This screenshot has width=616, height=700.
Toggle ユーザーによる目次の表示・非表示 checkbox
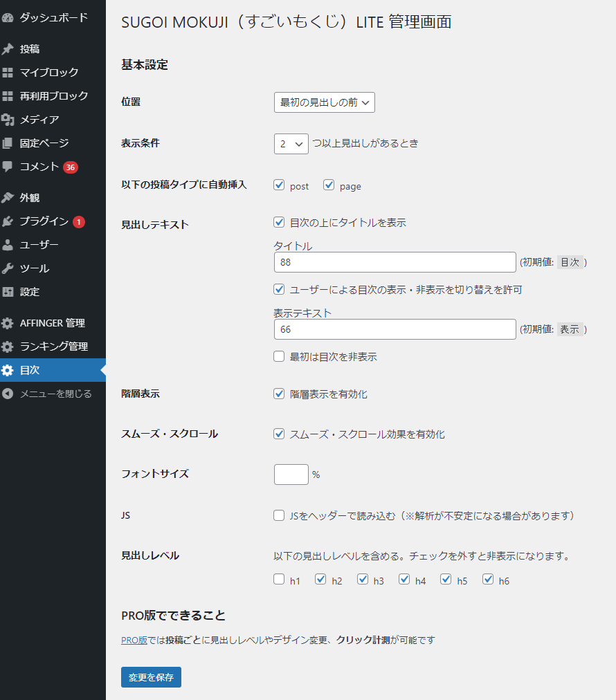tap(279, 289)
